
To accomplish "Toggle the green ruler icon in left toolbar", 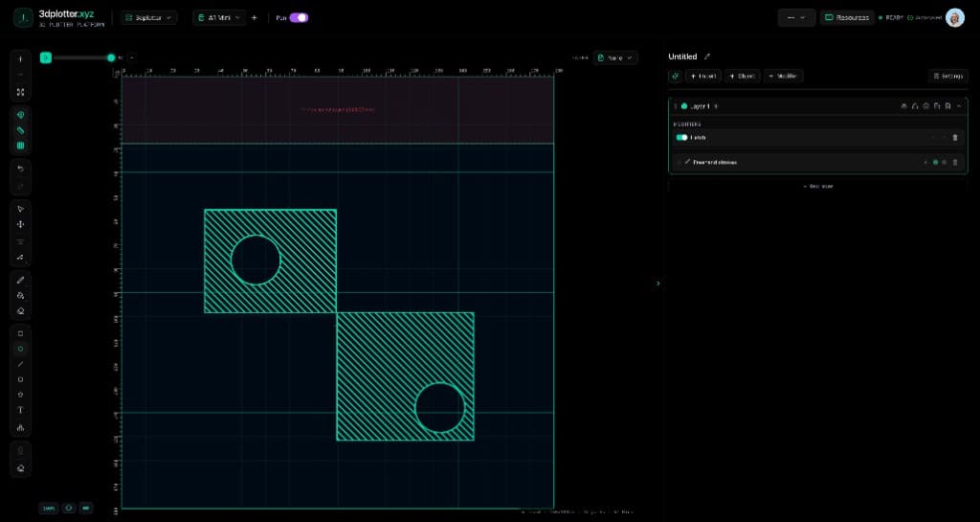I will [x=21, y=130].
